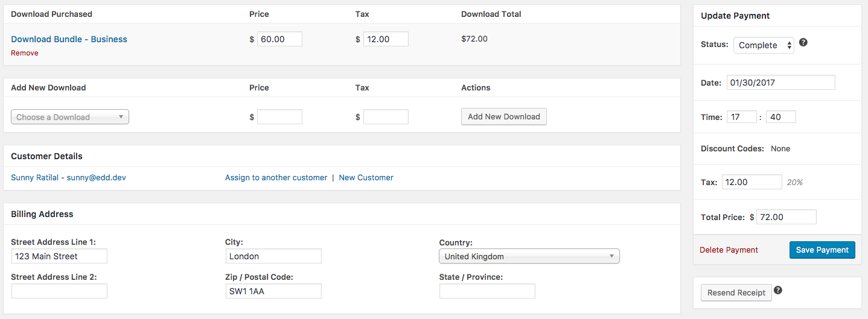Click the help icon beside Resend Receipt
The width and height of the screenshot is (868, 319).
[x=778, y=290]
